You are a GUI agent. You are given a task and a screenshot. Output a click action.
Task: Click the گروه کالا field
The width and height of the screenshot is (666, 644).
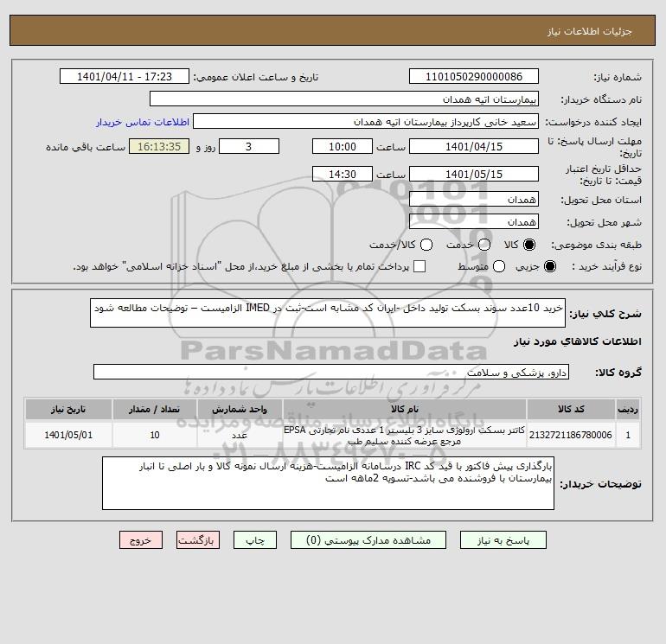[331, 372]
